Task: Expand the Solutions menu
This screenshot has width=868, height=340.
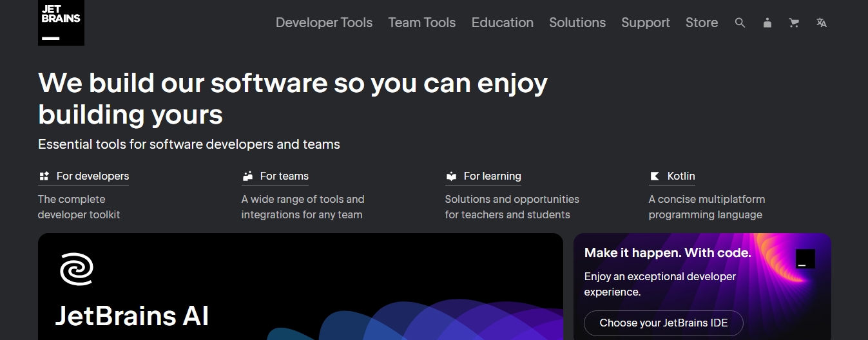Action: click(577, 23)
